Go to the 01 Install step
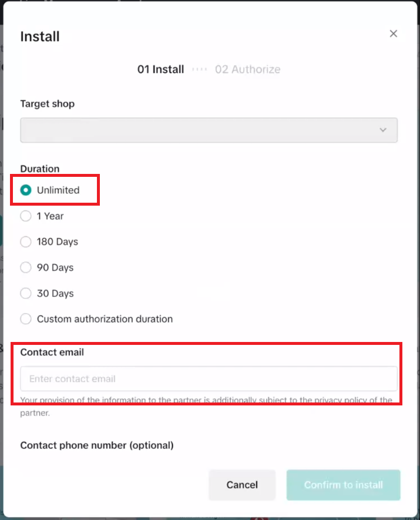Image resolution: width=420 pixels, height=520 pixels. [161, 69]
